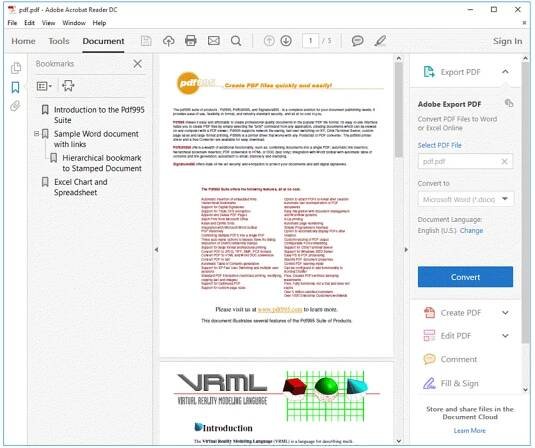
Task: Open the File menu
Action: click(12, 23)
